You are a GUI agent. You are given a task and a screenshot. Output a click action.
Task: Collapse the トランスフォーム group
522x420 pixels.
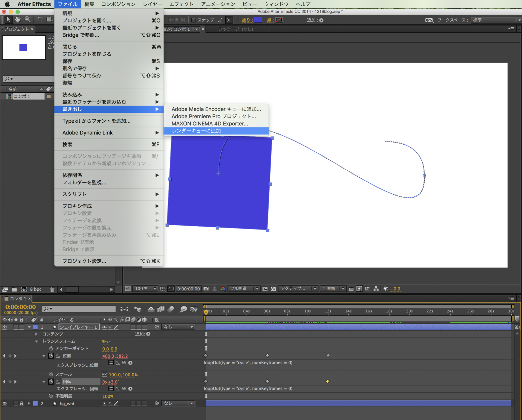pyautogui.click(x=36, y=341)
